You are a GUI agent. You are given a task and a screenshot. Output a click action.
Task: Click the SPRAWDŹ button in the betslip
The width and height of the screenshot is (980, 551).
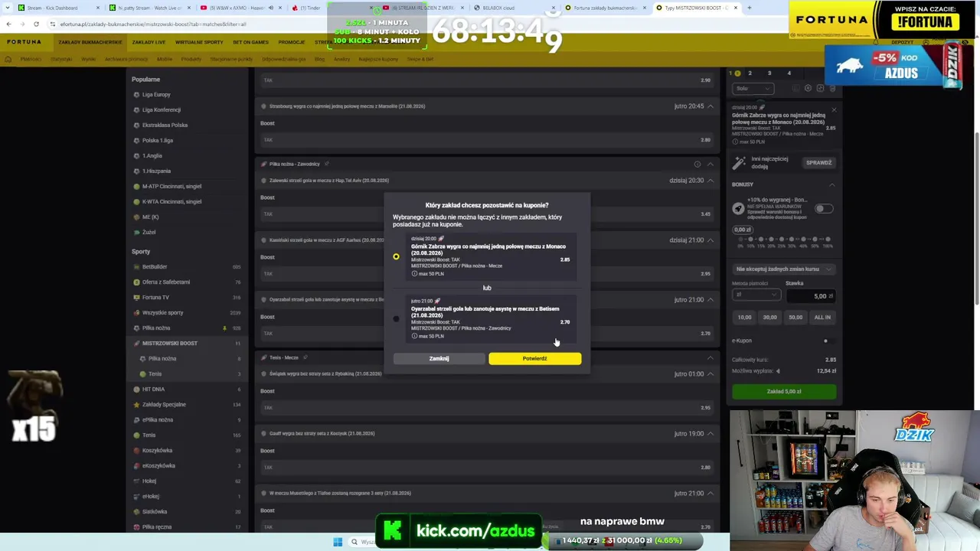818,162
